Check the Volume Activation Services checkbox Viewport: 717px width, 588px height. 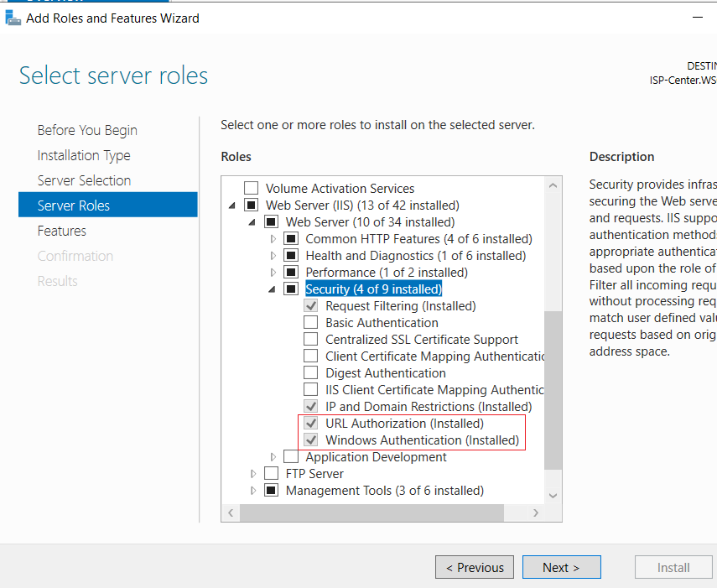coord(251,188)
